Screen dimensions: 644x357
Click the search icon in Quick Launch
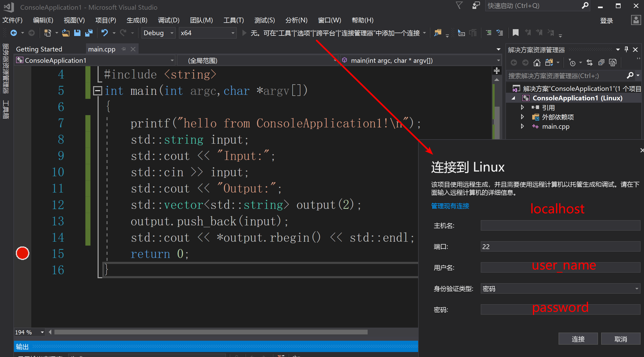(585, 6)
